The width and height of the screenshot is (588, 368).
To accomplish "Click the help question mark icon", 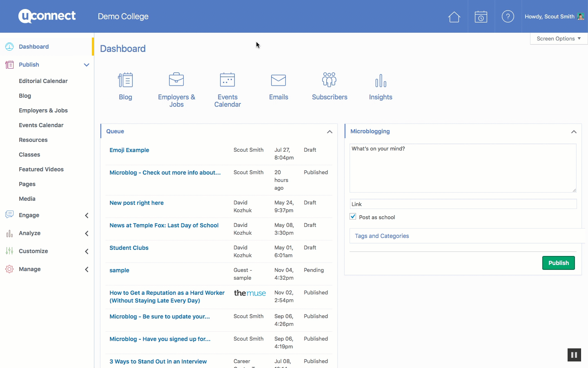I will pyautogui.click(x=508, y=17).
